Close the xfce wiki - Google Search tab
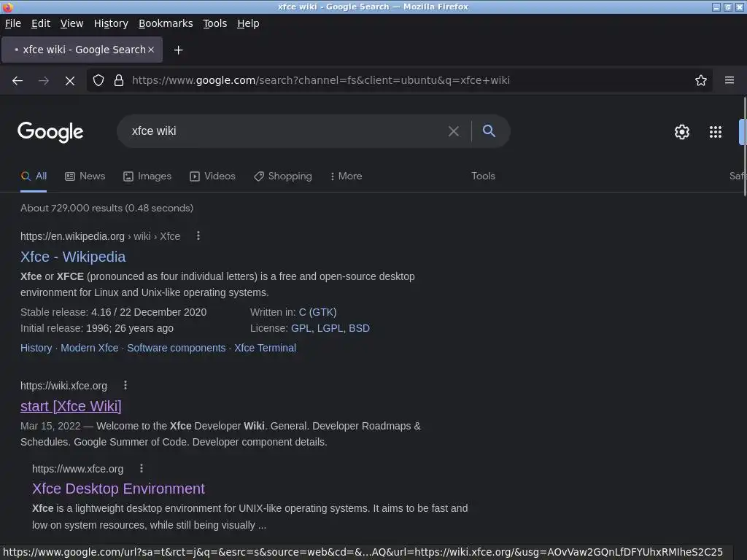This screenshot has width=747, height=560. 151,50
